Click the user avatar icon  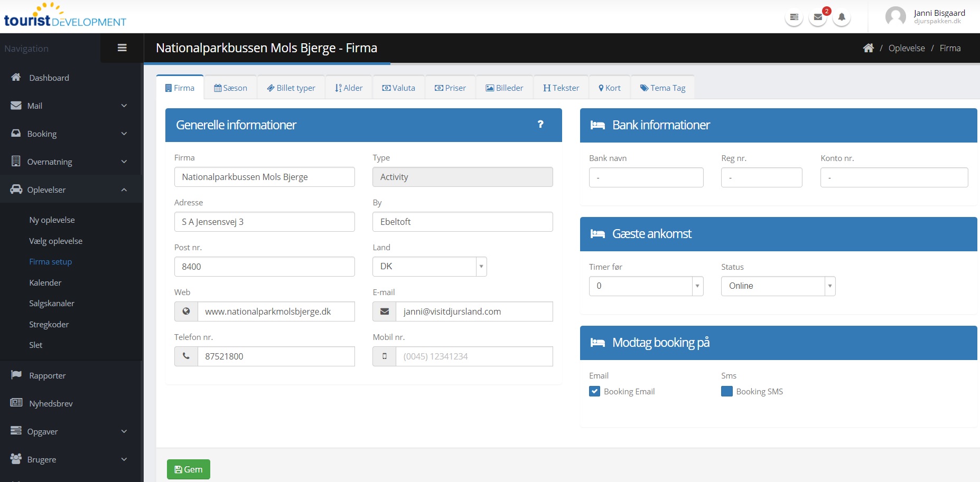pyautogui.click(x=895, y=16)
